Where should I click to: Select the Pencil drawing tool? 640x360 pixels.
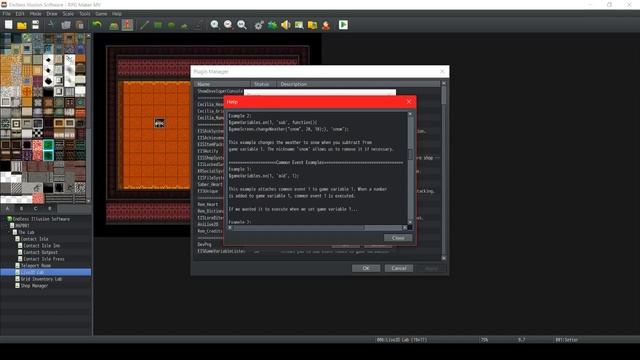[x=144, y=25]
